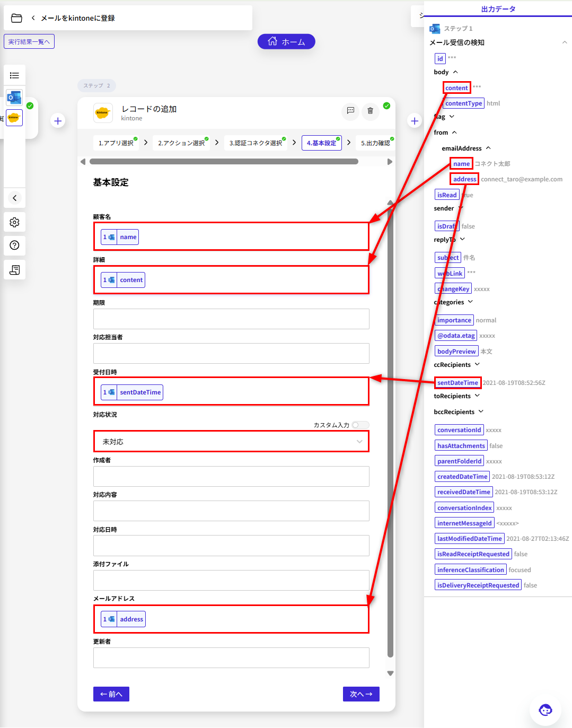The image size is (572, 728).
Task: Open 3.認証コネクタ選択 step tab
Action: [x=256, y=143]
